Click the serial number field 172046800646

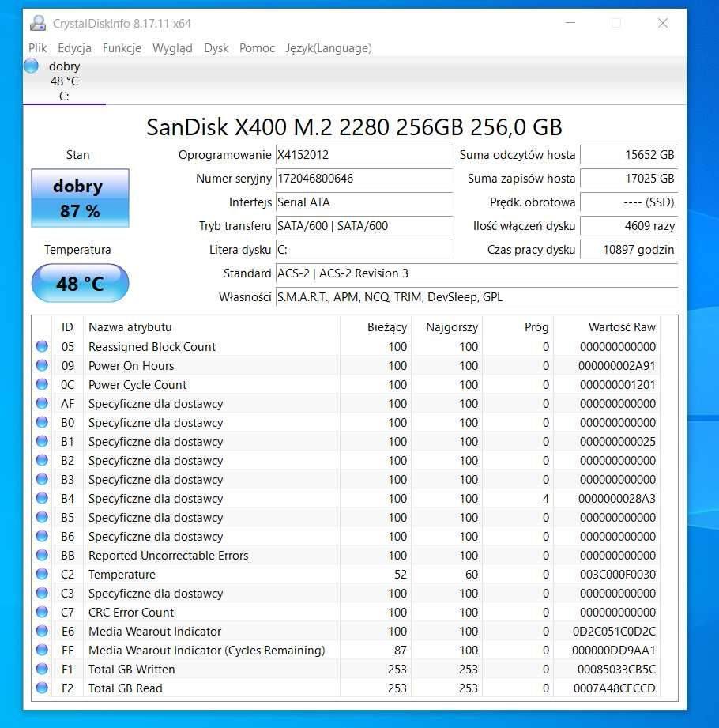364,179
